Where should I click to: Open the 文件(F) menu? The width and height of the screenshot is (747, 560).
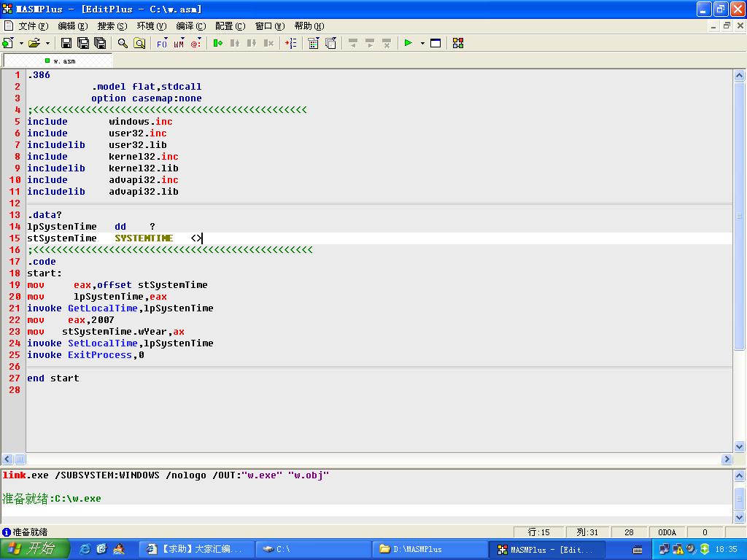click(x=33, y=26)
